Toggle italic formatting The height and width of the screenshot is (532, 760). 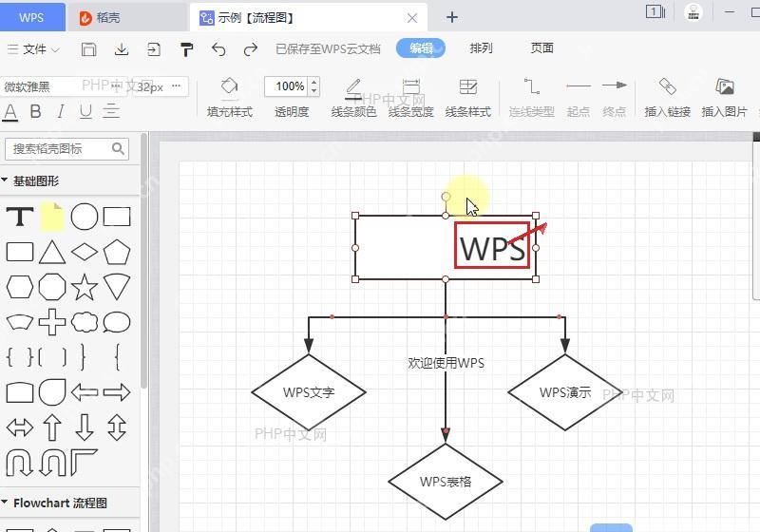[61, 111]
